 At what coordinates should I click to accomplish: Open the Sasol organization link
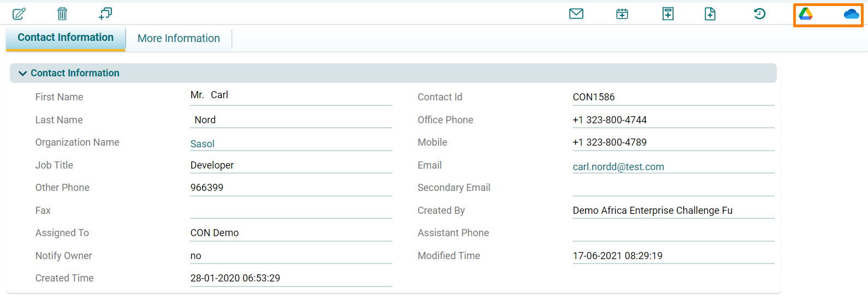point(202,144)
